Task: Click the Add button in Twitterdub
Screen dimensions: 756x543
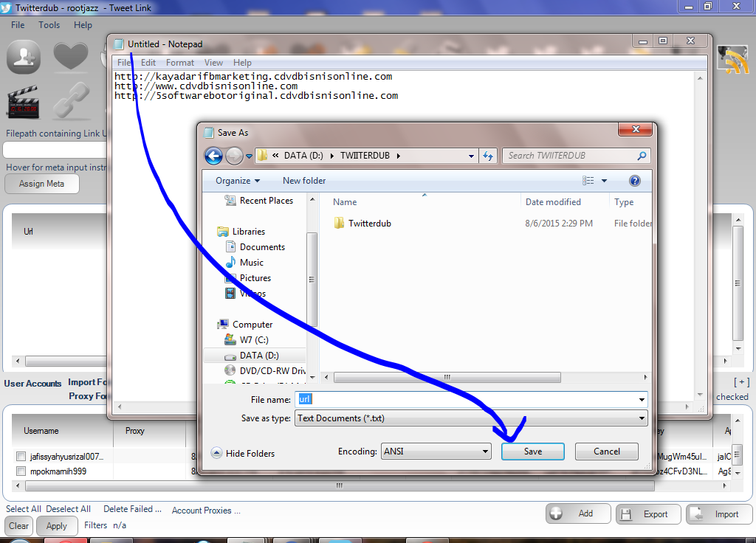Action: click(x=578, y=513)
